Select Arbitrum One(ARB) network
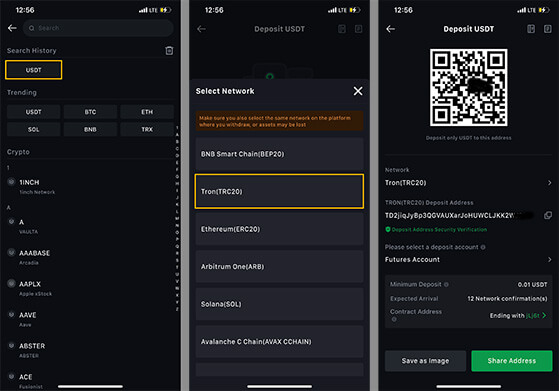 coord(280,267)
